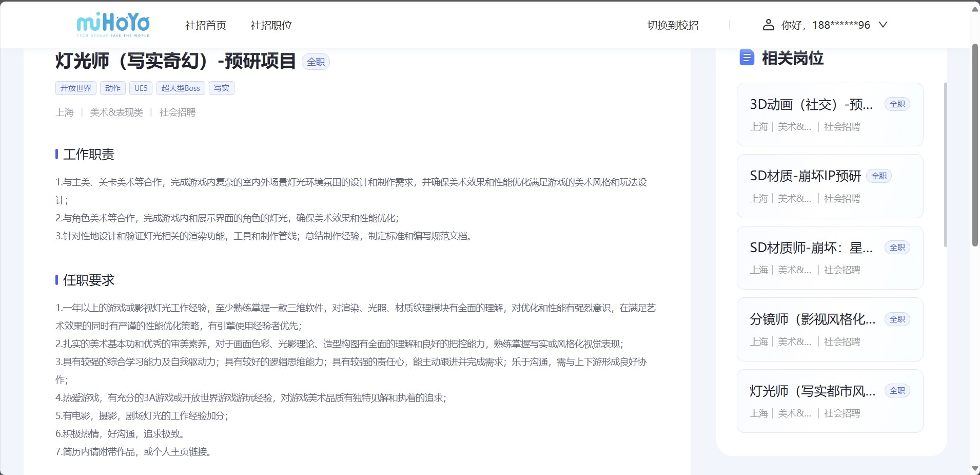Click the related positions panel scrollbar
980x475 pixels.
tap(945, 164)
